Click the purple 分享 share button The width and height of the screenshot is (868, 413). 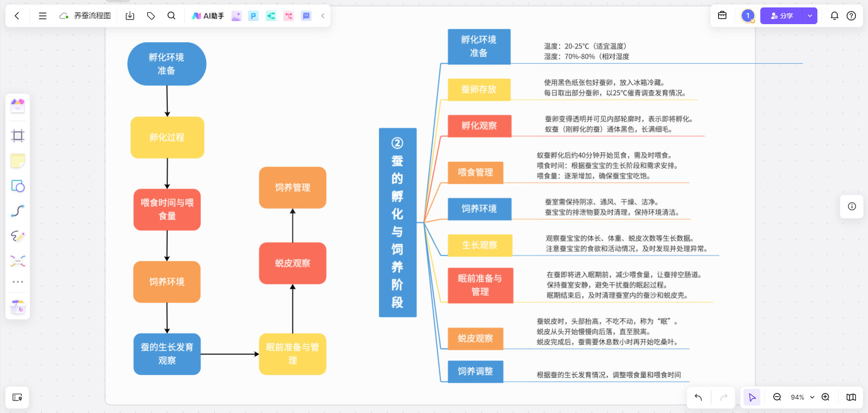pyautogui.click(x=782, y=16)
